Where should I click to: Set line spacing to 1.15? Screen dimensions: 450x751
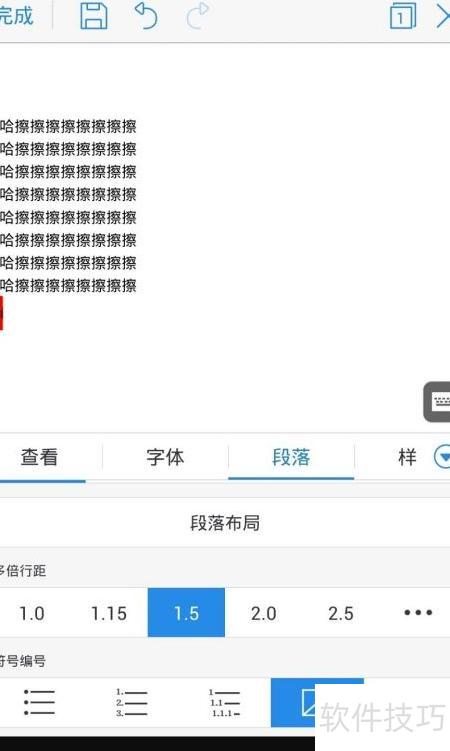pos(109,613)
